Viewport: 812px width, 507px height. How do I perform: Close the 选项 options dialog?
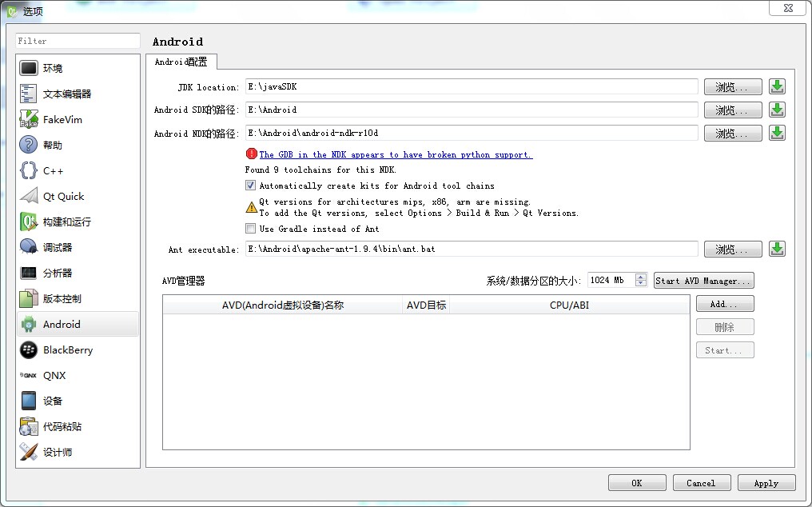pyautogui.click(x=788, y=8)
